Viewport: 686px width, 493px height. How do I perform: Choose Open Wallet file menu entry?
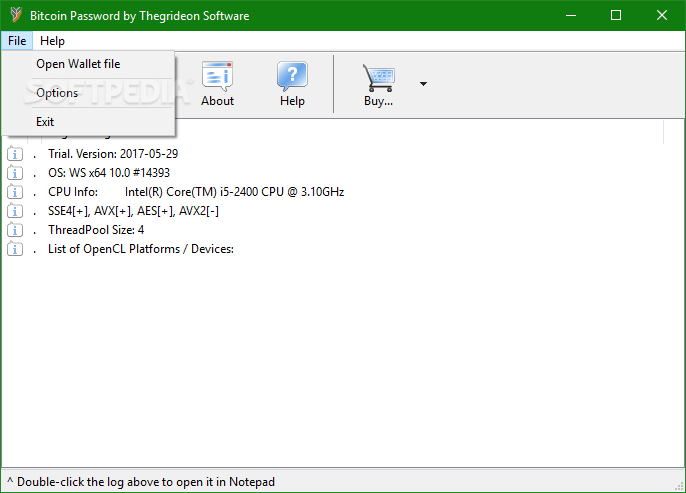pos(88,64)
